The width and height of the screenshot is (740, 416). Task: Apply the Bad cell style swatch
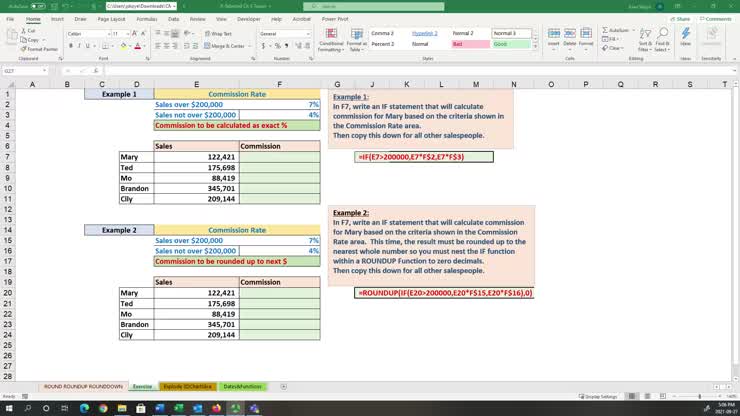(x=470, y=44)
